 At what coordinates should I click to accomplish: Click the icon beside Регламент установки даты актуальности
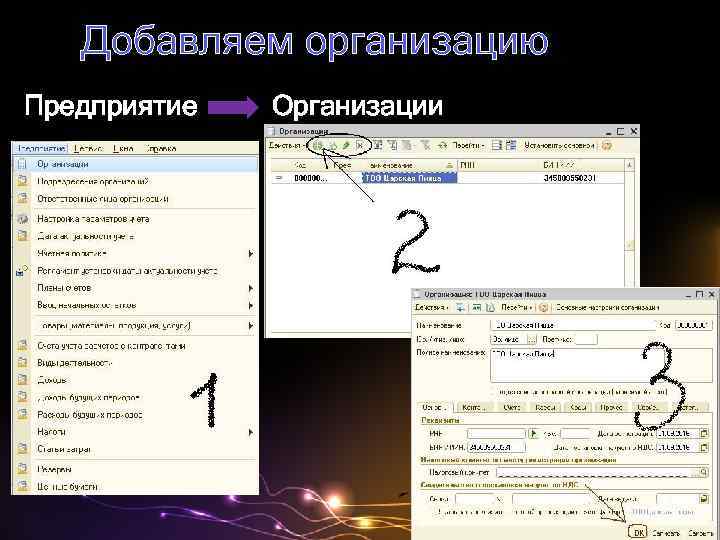(x=22, y=271)
